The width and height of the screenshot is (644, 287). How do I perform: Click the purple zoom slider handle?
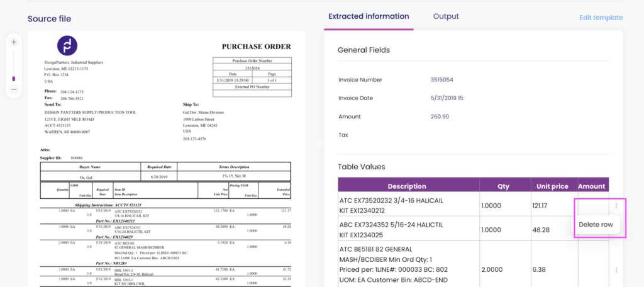(x=14, y=79)
